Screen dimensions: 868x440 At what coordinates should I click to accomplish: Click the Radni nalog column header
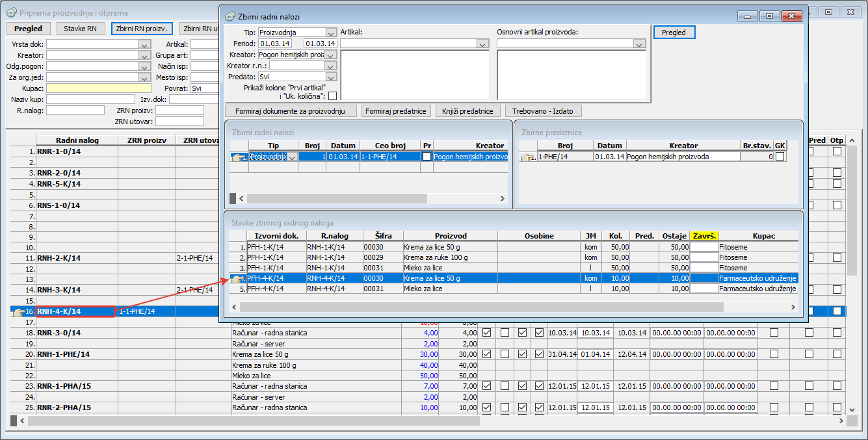click(77, 140)
